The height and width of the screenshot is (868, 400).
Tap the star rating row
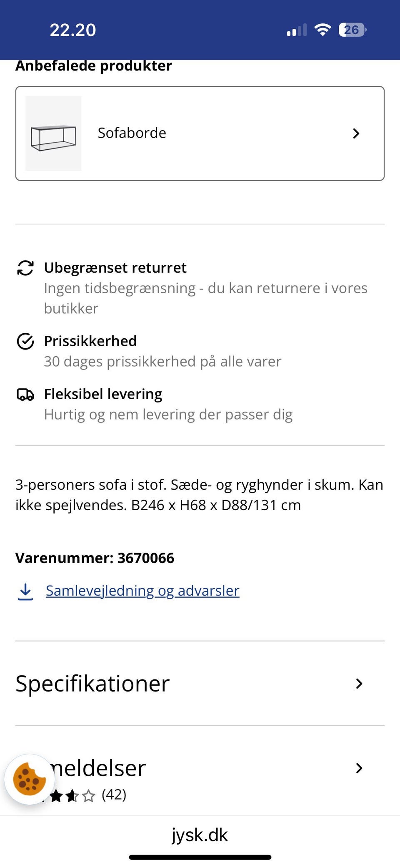[x=71, y=796]
